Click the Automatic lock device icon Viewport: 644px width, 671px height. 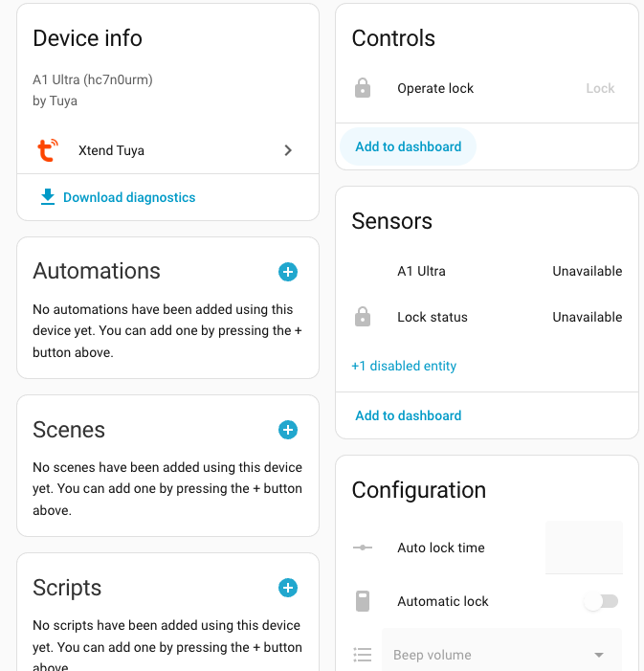pos(363,601)
